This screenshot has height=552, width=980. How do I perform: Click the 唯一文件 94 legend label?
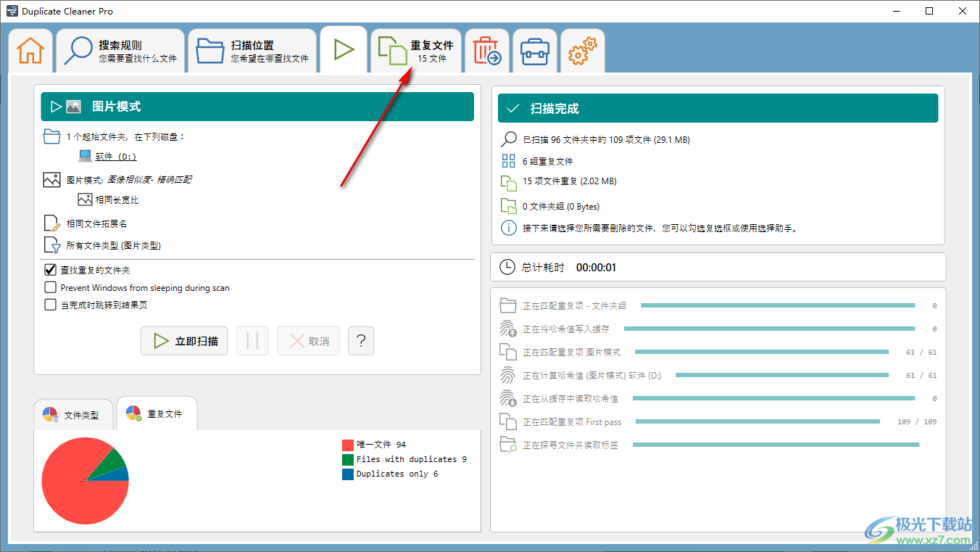point(381,445)
